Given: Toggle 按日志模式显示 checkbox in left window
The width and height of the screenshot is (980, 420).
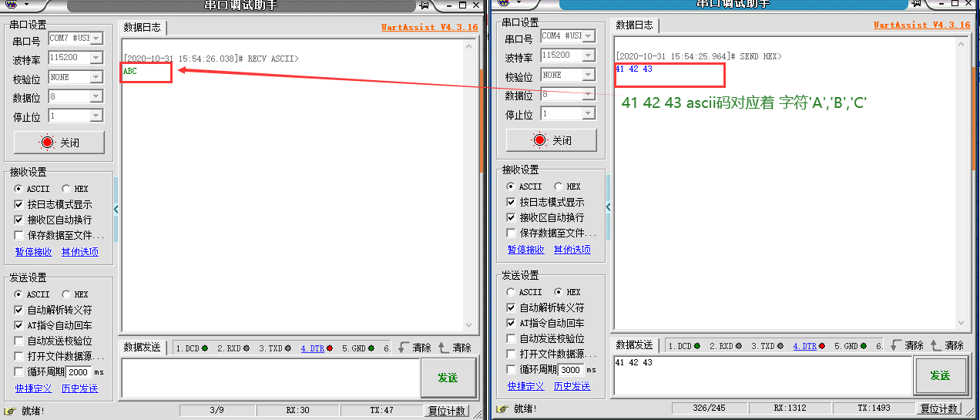Looking at the screenshot, I should click(19, 204).
